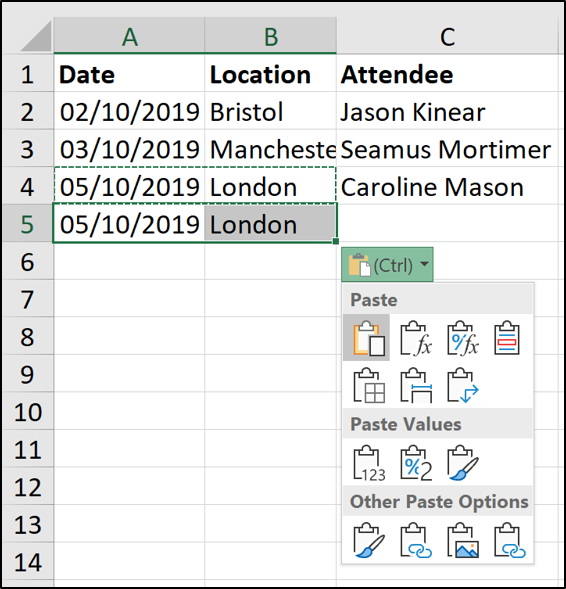Click the Date header cell
Viewport: 566px width, 589px height.
click(x=129, y=74)
